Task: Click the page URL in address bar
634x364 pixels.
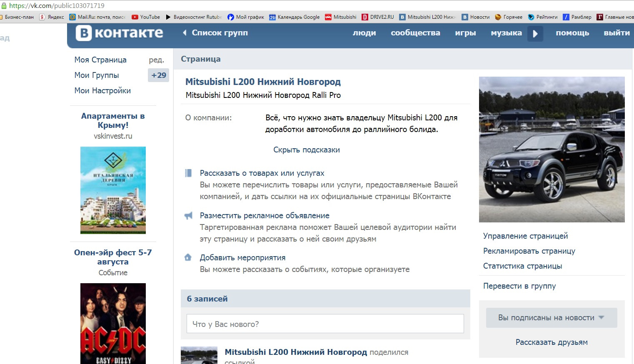Action: coord(57,6)
